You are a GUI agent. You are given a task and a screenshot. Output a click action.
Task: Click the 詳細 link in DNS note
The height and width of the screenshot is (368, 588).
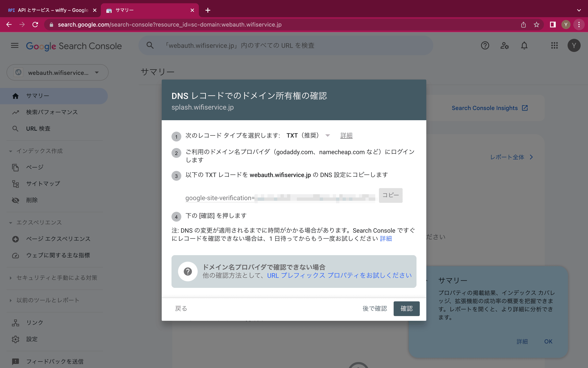pyautogui.click(x=386, y=239)
